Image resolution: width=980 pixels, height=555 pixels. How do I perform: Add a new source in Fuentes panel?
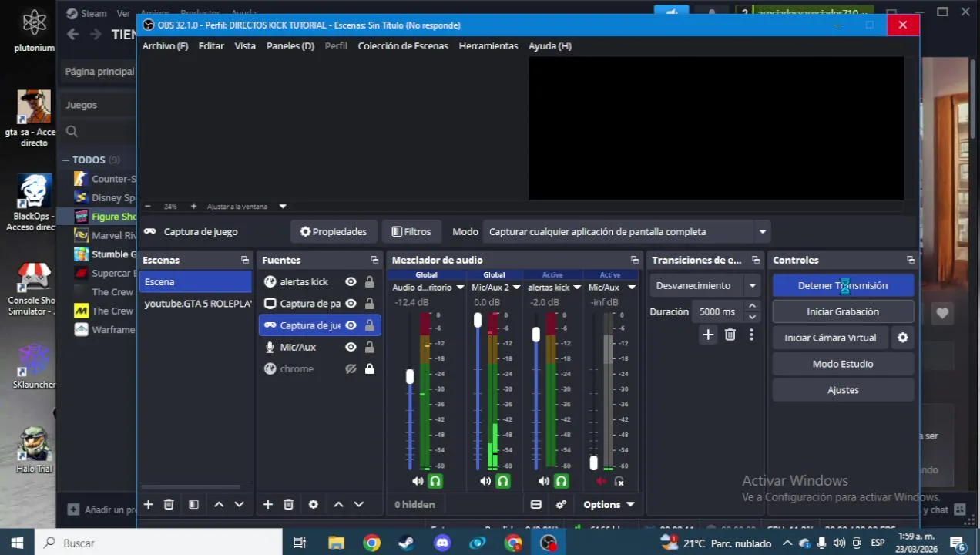[x=267, y=504]
